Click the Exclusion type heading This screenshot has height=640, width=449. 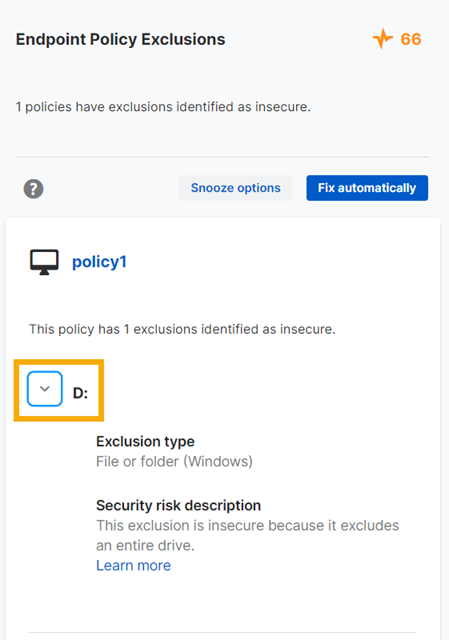pos(145,441)
